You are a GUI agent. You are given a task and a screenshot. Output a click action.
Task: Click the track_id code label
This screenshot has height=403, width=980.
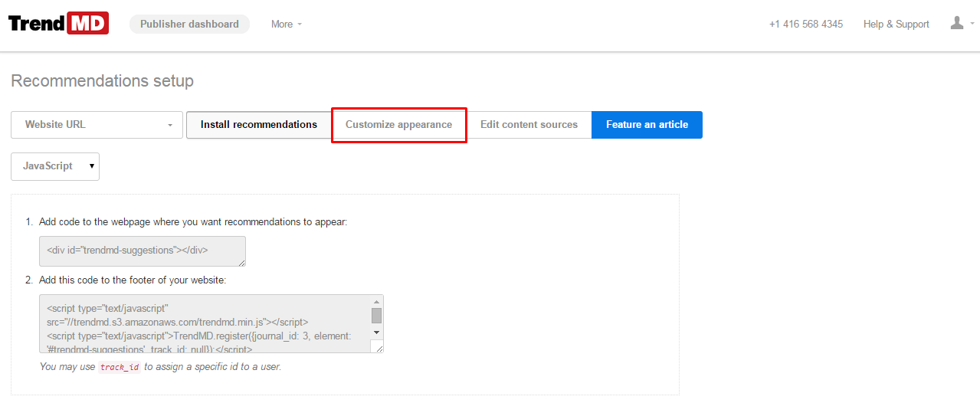click(x=120, y=367)
